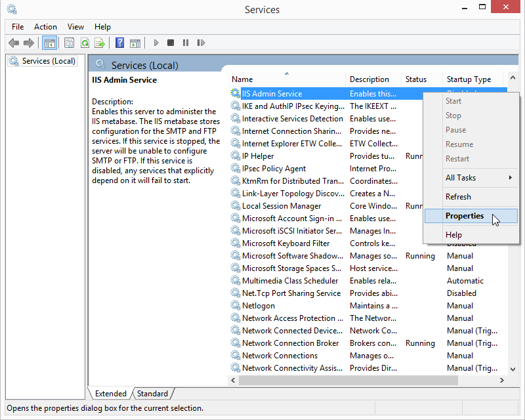
Task: Choose Help in the context menu
Action: coord(471,235)
